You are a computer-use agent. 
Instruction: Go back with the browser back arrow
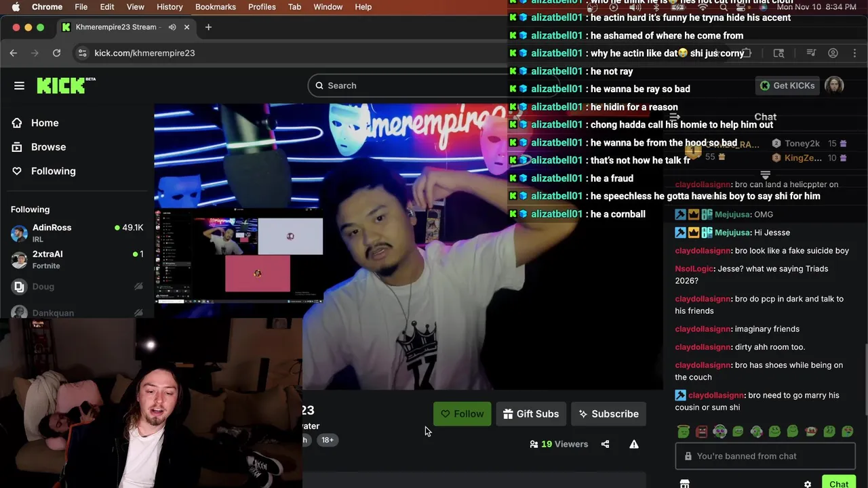(x=14, y=53)
